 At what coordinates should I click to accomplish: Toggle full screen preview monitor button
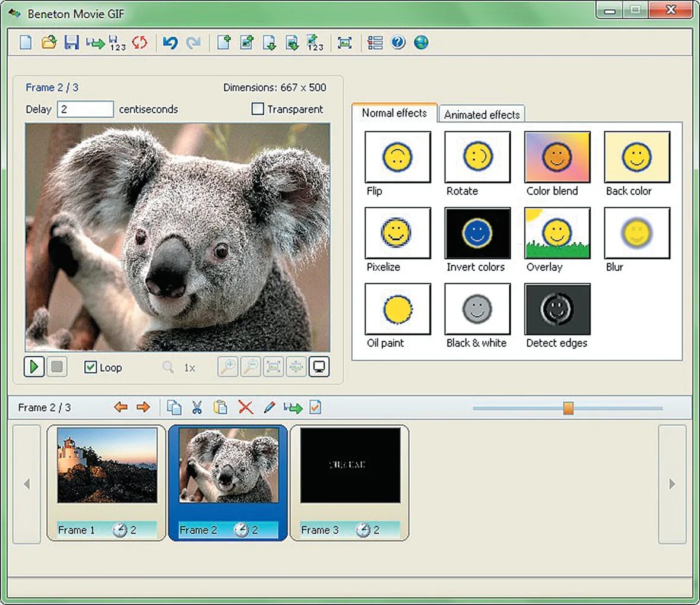319,367
